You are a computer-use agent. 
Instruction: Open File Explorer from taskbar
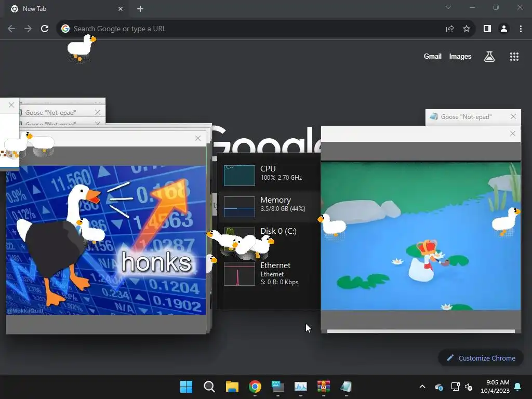coord(232,387)
